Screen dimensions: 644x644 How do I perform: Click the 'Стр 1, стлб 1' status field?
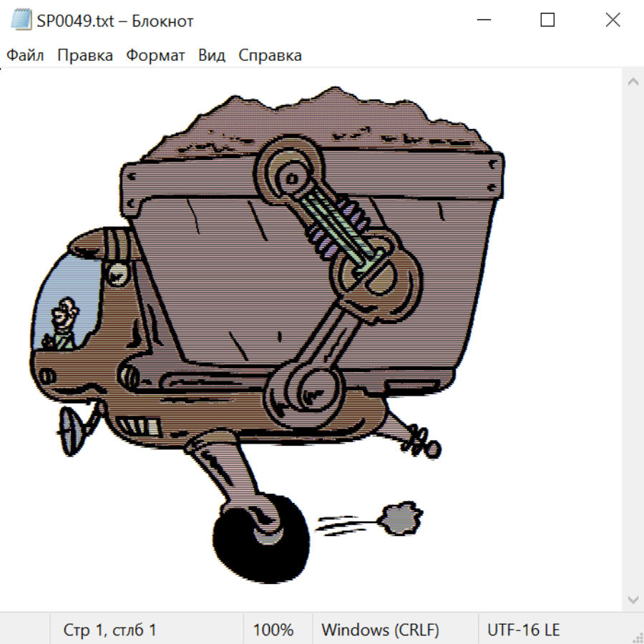point(110,630)
